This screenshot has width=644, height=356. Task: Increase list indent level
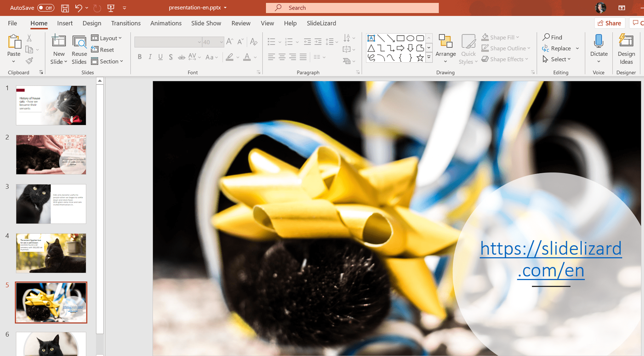point(318,42)
